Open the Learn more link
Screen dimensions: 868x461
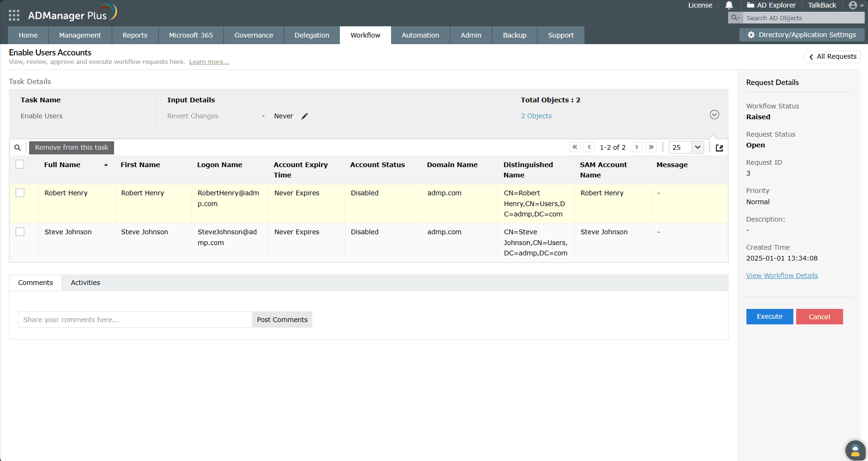coord(209,62)
